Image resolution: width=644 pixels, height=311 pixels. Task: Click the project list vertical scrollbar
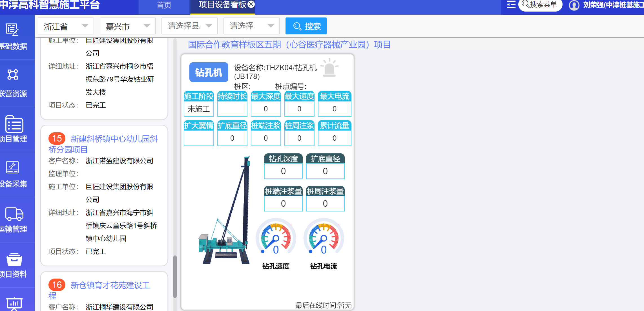coord(175,276)
